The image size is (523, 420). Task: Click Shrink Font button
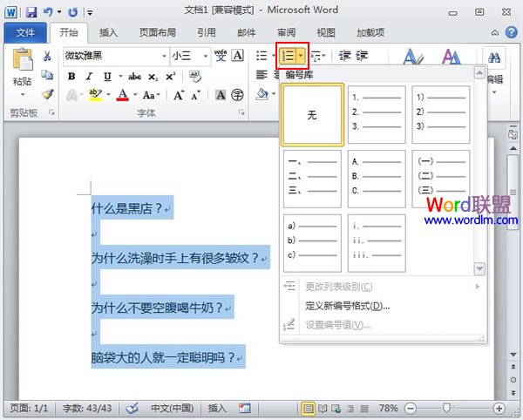coord(195,95)
